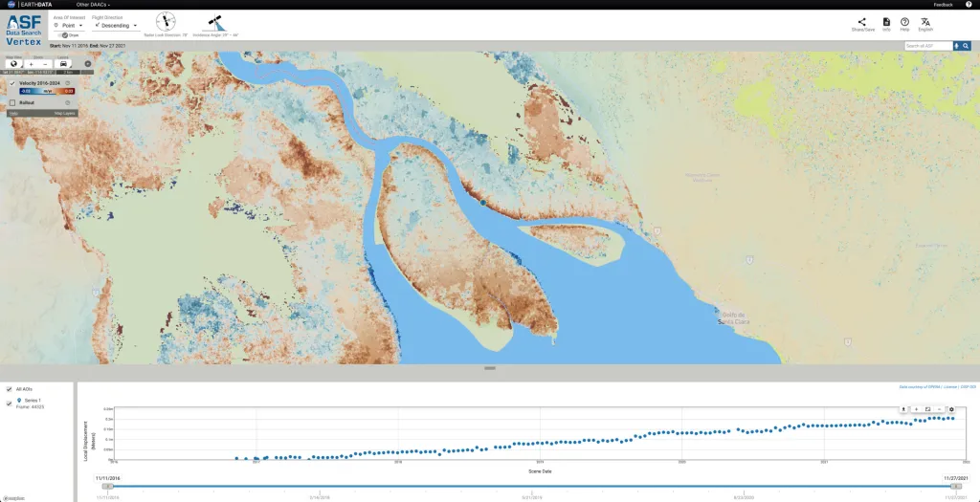Click the info icon next to Rollout
The width and height of the screenshot is (980, 502).
(x=68, y=102)
